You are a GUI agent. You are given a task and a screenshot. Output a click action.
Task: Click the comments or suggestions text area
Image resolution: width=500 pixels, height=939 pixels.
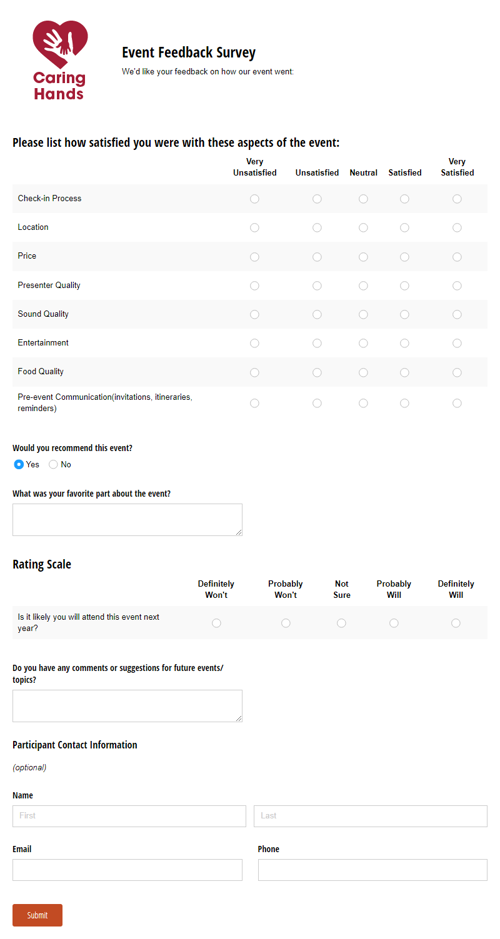point(128,705)
